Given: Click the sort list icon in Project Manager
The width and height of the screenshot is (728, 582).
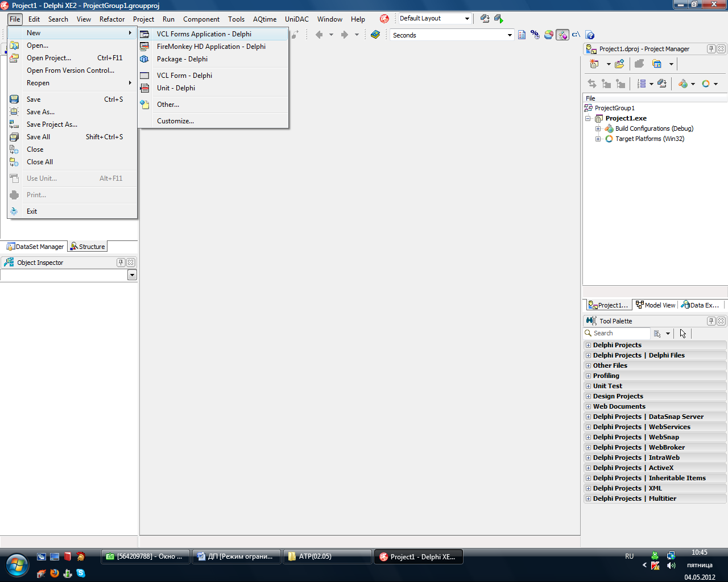Looking at the screenshot, I should [642, 84].
